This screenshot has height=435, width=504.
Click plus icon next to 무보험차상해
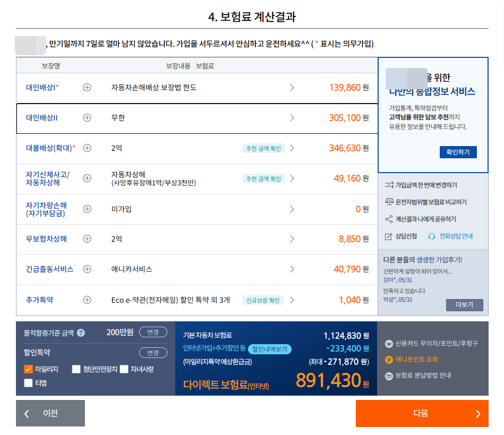pyautogui.click(x=87, y=238)
